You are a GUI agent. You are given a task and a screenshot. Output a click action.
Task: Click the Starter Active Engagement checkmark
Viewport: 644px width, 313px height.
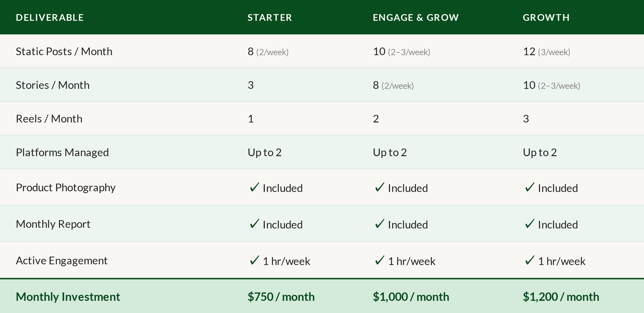click(x=254, y=260)
